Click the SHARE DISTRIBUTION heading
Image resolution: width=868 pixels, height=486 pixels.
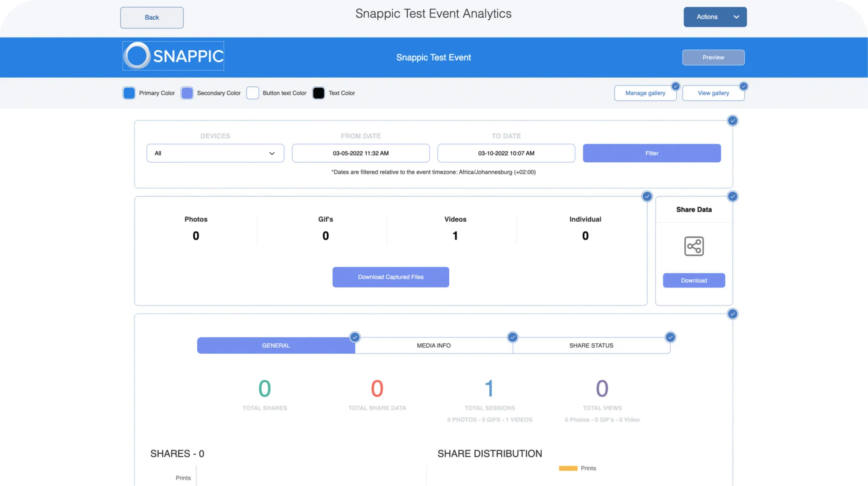489,454
